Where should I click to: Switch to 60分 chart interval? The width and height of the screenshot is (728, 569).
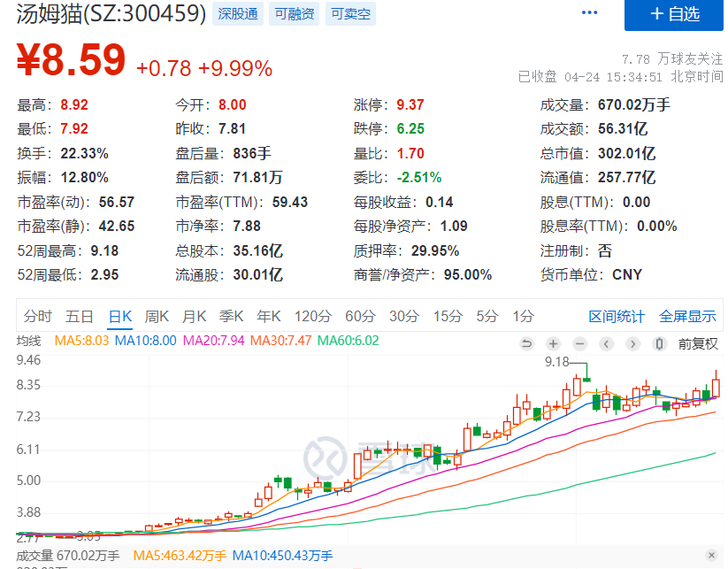click(360, 316)
